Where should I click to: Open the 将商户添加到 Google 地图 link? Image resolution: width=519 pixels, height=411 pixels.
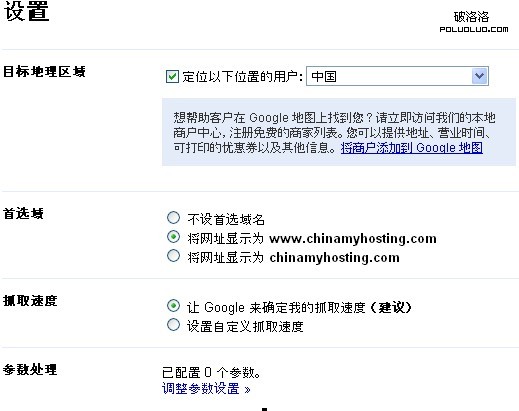[x=412, y=148]
